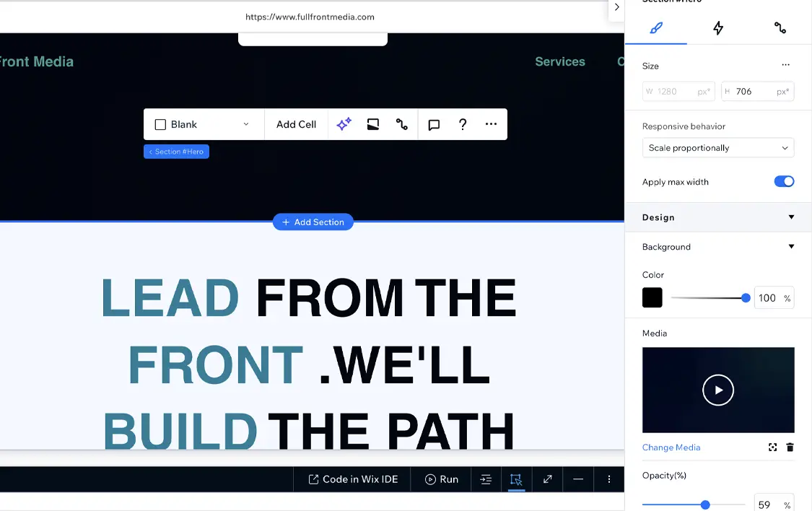Open Size options ellipsis menu
The width and height of the screenshot is (812, 511).
click(x=785, y=65)
